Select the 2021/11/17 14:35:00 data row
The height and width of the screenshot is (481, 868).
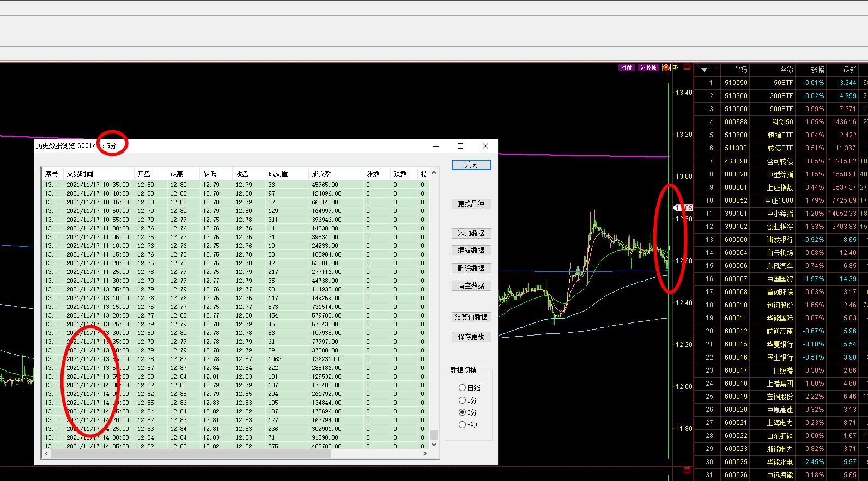(236, 446)
